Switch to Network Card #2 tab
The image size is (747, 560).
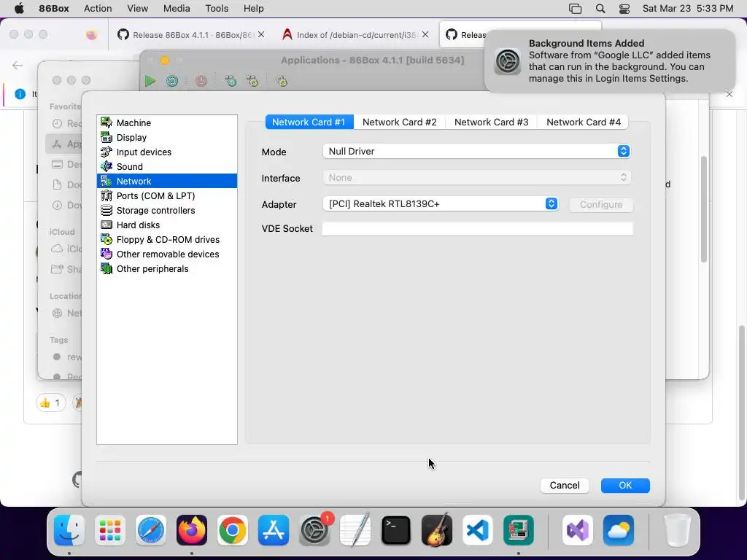(x=399, y=122)
